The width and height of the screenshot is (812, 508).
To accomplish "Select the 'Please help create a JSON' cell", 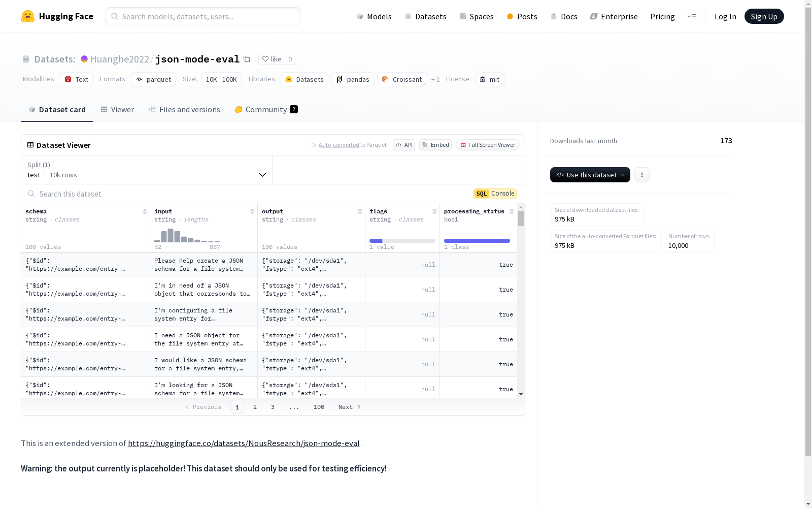I will pos(204,265).
